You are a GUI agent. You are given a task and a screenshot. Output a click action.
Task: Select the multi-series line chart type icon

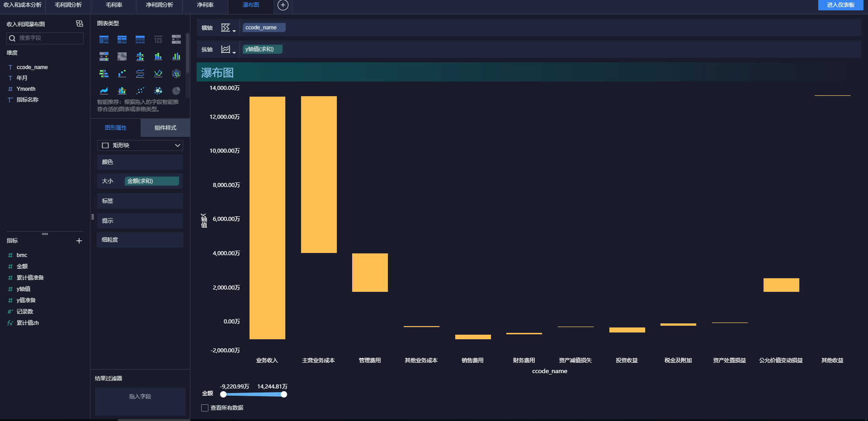(x=158, y=74)
